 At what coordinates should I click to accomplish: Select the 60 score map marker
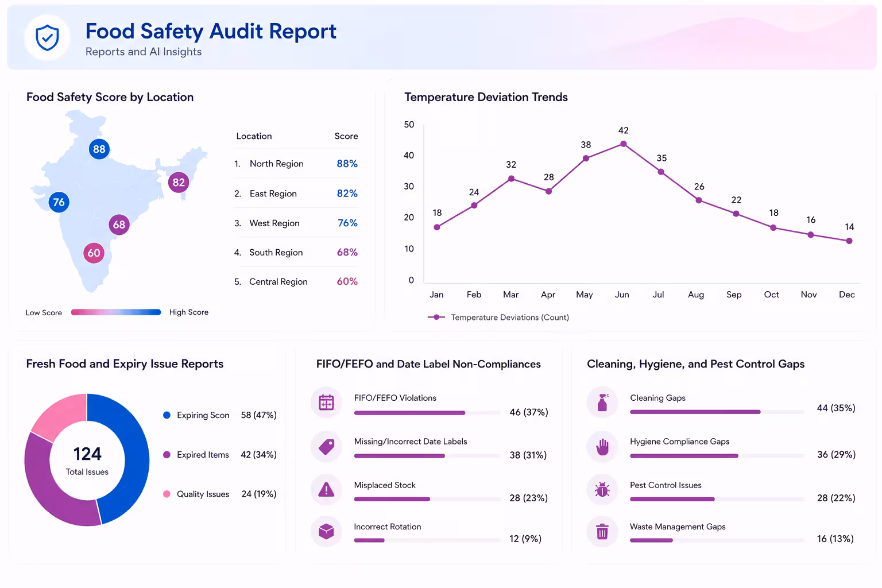[x=94, y=253]
